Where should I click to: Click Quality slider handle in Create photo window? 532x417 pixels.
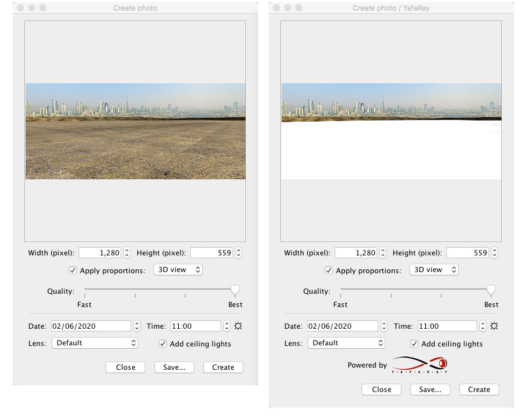(235, 290)
